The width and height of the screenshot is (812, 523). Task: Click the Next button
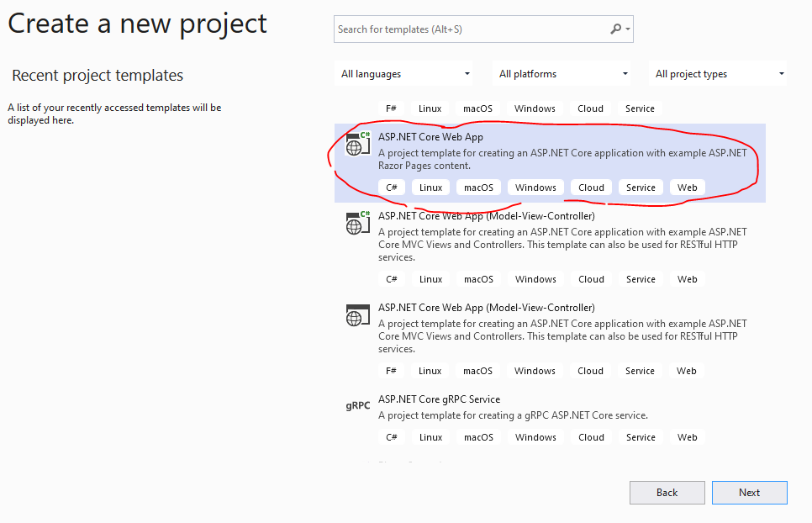749,493
